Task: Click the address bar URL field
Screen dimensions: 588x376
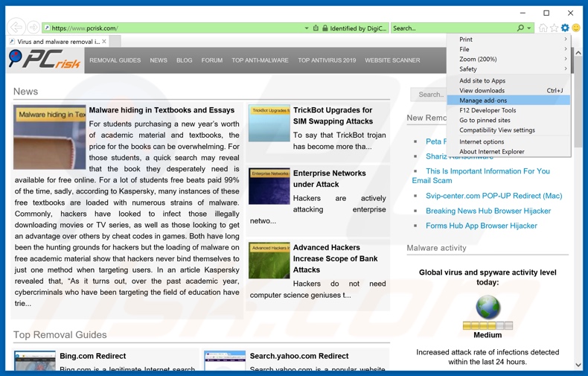Action: click(x=173, y=28)
